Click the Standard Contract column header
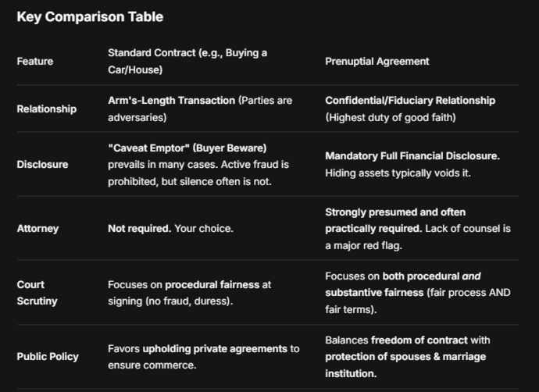 pyautogui.click(x=187, y=62)
